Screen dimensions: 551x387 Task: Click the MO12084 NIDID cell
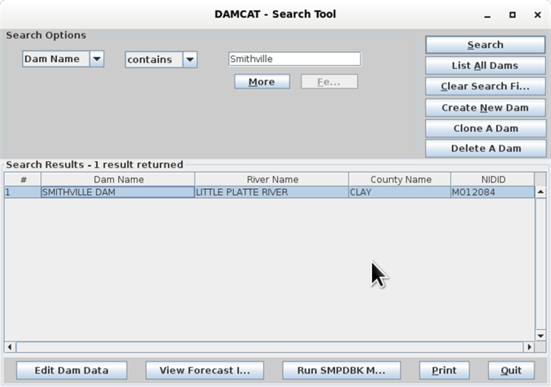pyautogui.click(x=492, y=192)
